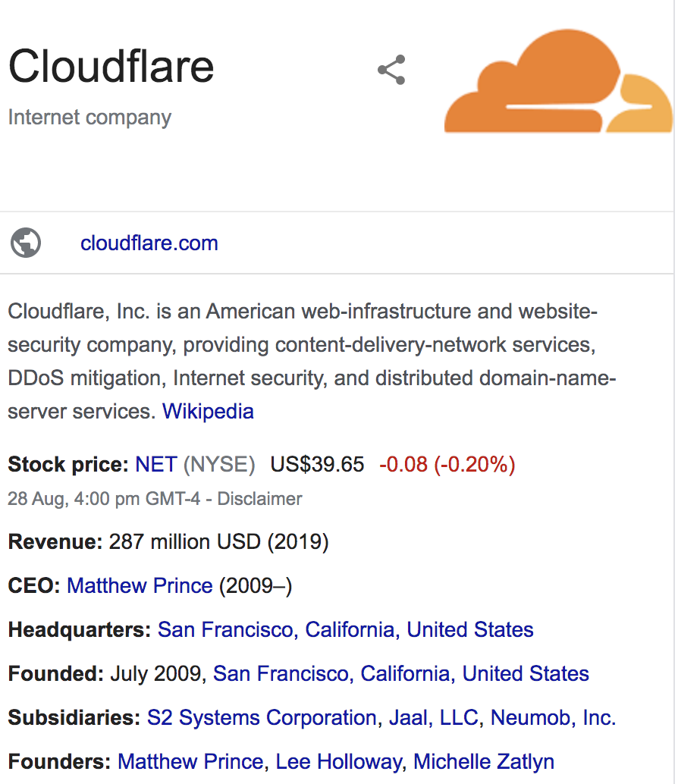Click the globe website icon
The image size is (678, 784).
click(26, 243)
